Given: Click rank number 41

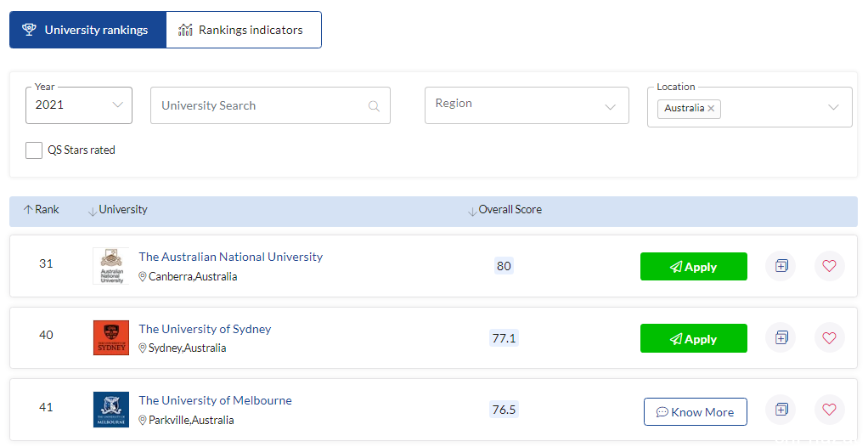Looking at the screenshot, I should [46, 407].
